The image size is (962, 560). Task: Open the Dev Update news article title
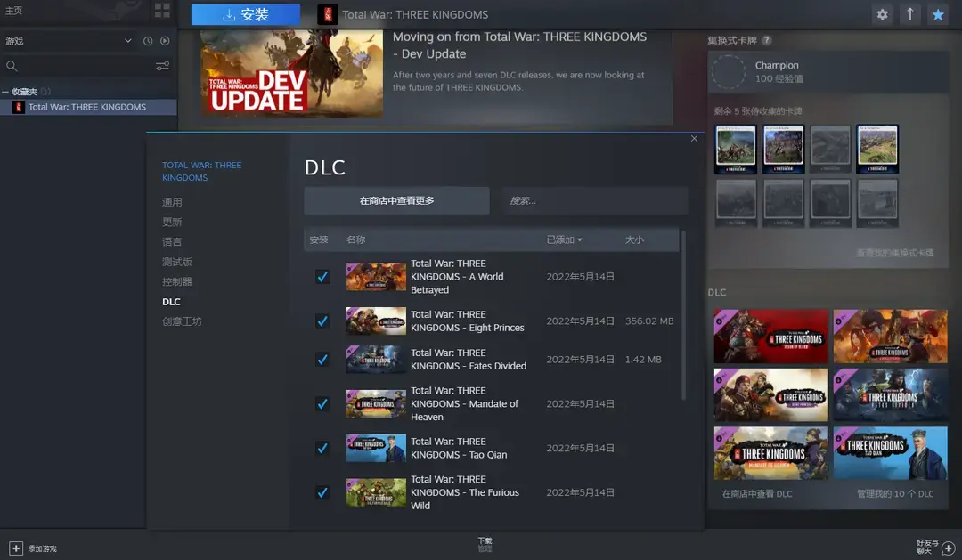click(x=519, y=45)
